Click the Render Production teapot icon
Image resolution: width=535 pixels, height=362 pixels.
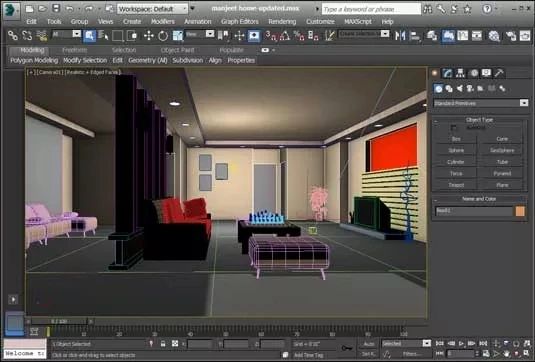coord(525,35)
